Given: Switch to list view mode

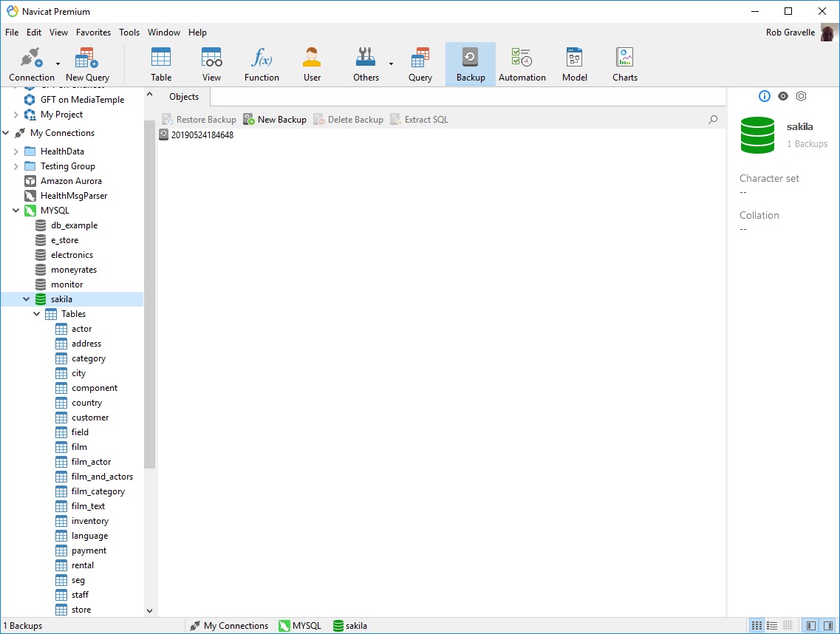Looking at the screenshot, I should (x=772, y=625).
